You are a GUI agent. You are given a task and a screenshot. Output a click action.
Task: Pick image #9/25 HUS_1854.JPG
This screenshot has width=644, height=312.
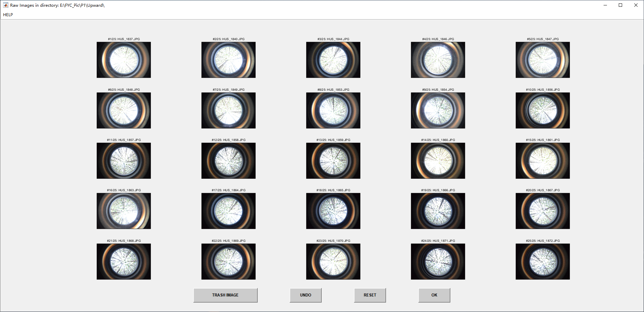click(438, 110)
